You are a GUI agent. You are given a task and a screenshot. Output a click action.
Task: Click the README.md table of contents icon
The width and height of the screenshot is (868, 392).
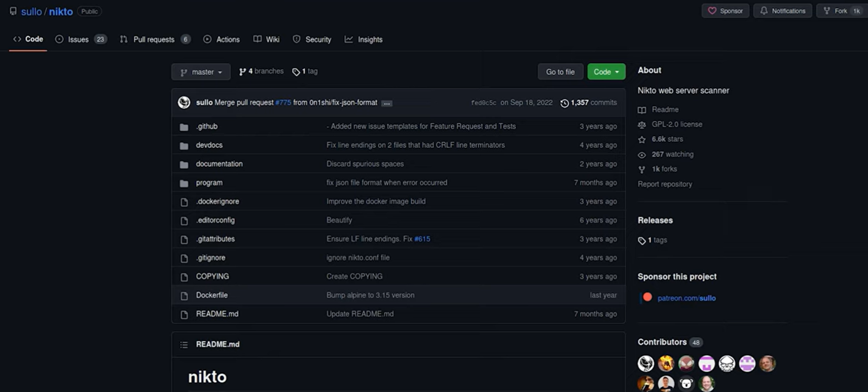[x=184, y=344]
